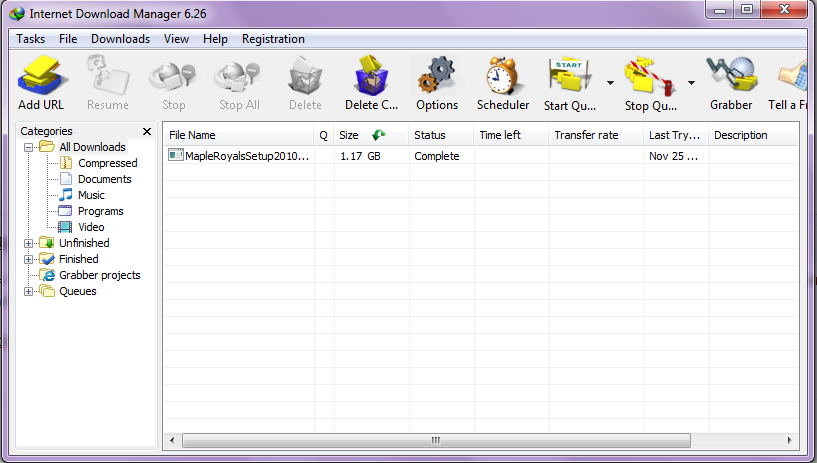Click the Start Queue icon
The width and height of the screenshot is (817, 463).
[x=568, y=77]
